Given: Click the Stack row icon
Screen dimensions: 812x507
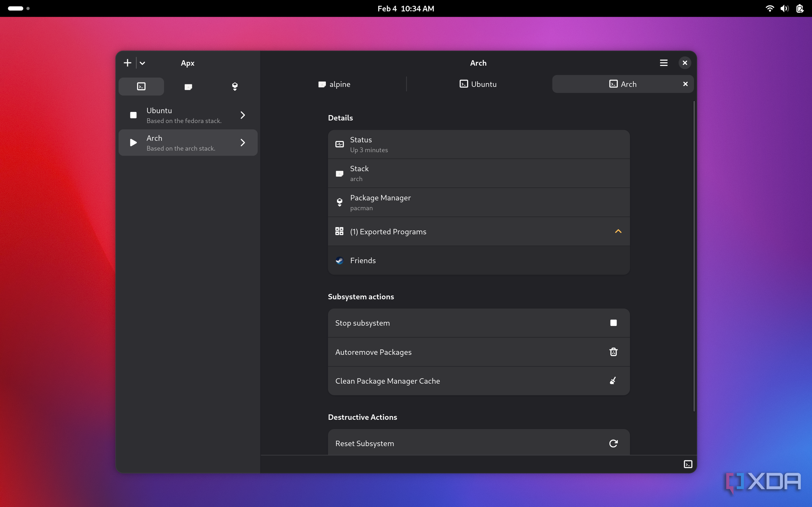Looking at the screenshot, I should [340, 173].
